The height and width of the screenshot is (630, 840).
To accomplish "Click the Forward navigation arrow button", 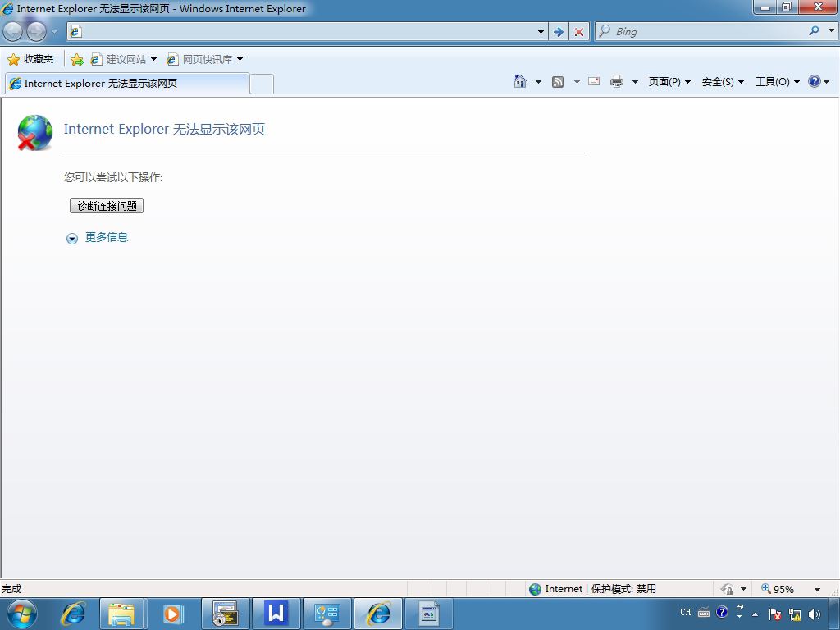I will (36, 32).
